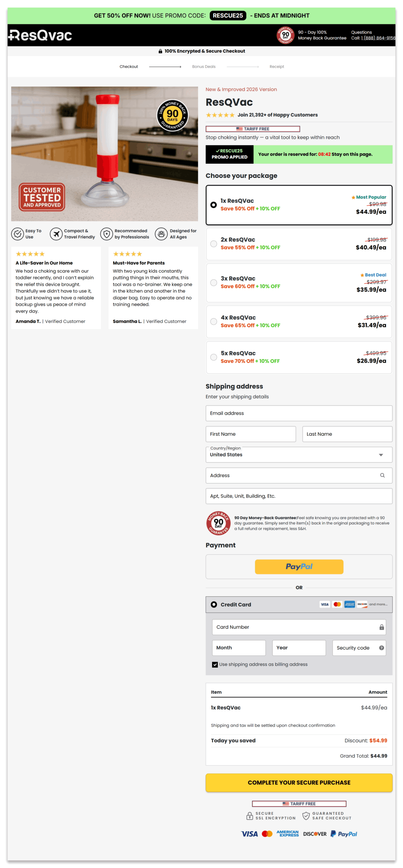Click the Address input field
The height and width of the screenshot is (868, 403).
pyautogui.click(x=299, y=475)
